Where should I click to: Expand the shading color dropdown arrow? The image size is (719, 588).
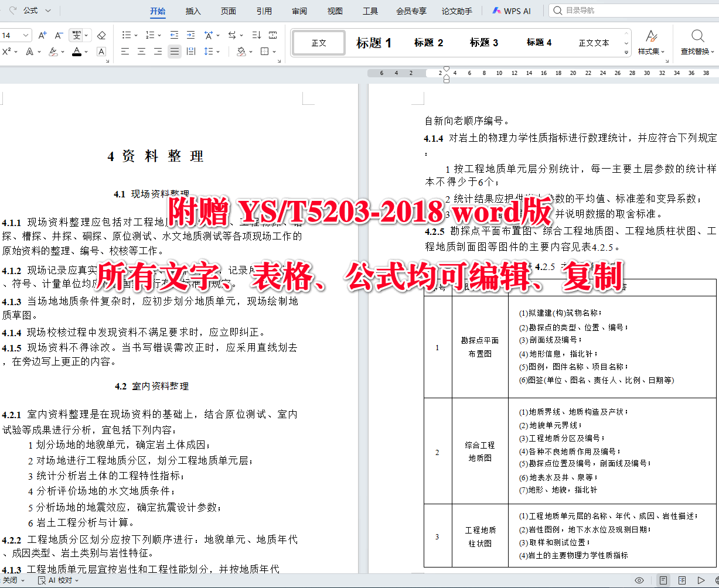(250, 52)
